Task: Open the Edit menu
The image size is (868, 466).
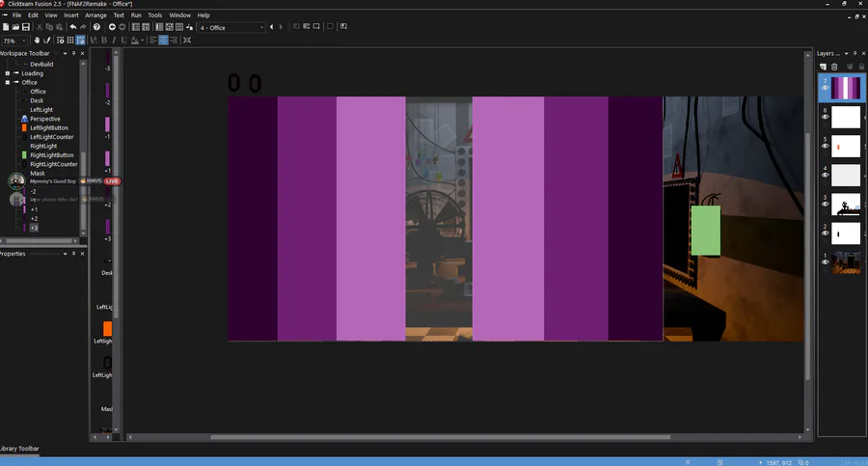Action: pos(33,15)
